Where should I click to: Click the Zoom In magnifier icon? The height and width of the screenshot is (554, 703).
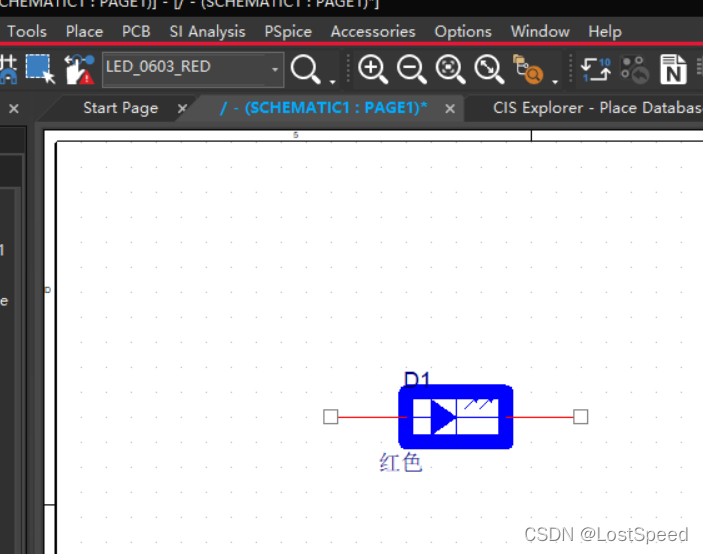[372, 69]
